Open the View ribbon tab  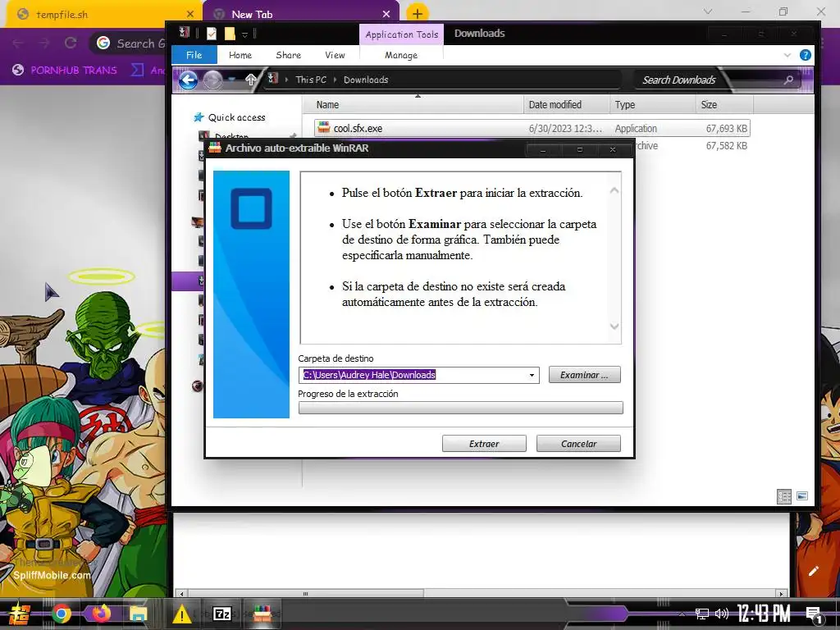[x=335, y=55]
